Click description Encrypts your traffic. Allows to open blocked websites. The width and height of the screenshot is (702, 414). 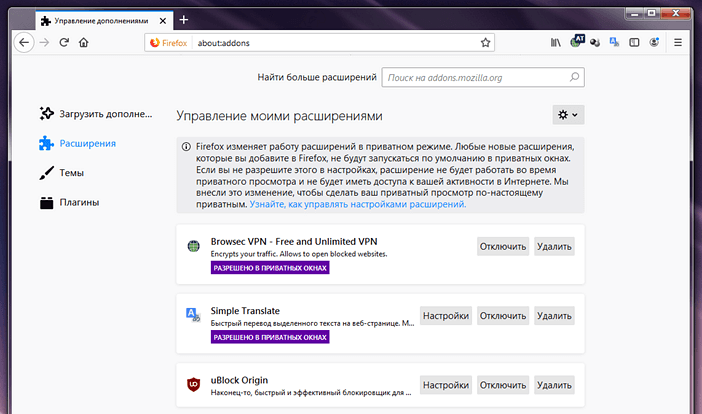(x=299, y=254)
